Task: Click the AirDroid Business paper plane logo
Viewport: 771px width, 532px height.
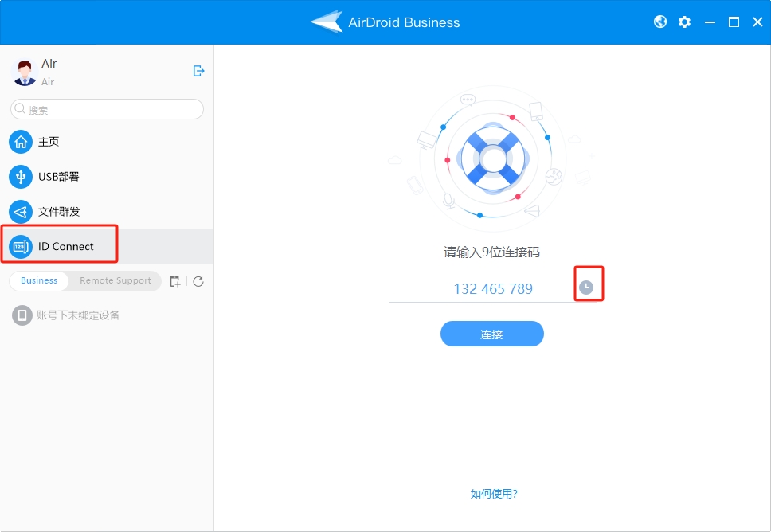Action: pyautogui.click(x=327, y=22)
